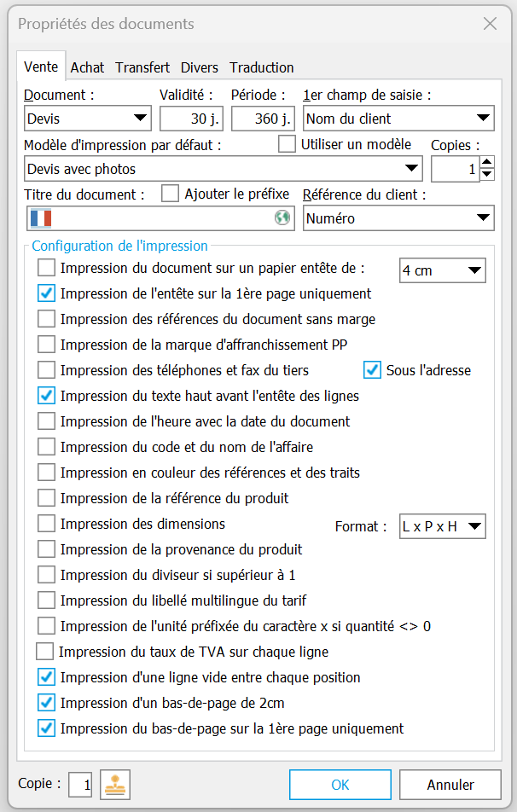Open the 4 cm paper header dropdown
This screenshot has width=517, height=812.
click(x=443, y=270)
